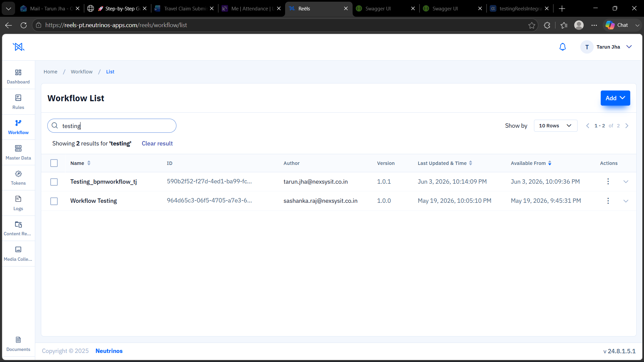Open the Documents sidebar item
644x362 pixels.
coord(18,344)
